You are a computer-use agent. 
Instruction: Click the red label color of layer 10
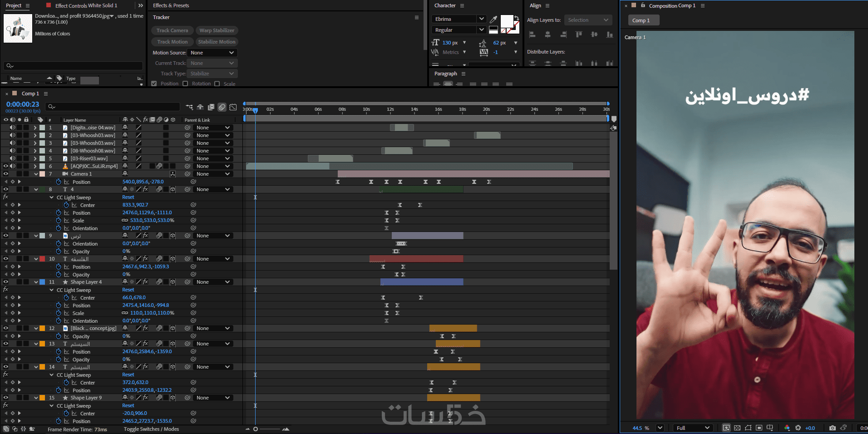42,259
